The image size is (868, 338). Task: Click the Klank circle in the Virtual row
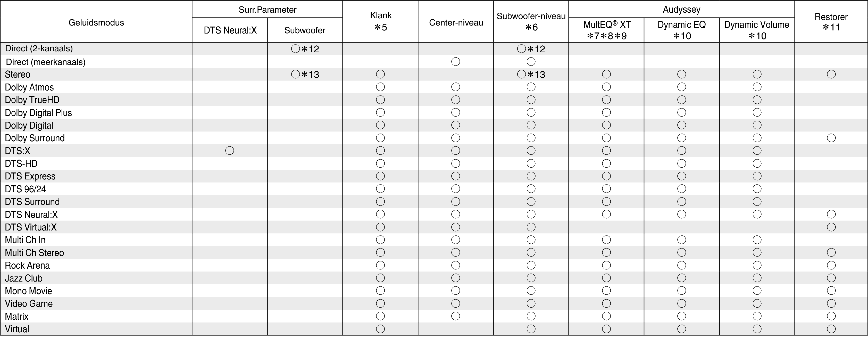coord(380,329)
